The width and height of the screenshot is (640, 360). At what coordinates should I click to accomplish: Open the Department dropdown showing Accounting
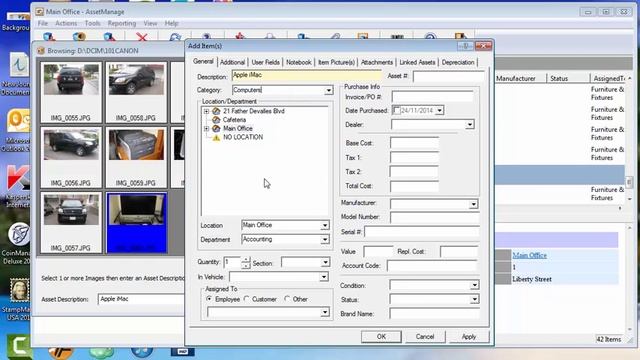click(324, 240)
